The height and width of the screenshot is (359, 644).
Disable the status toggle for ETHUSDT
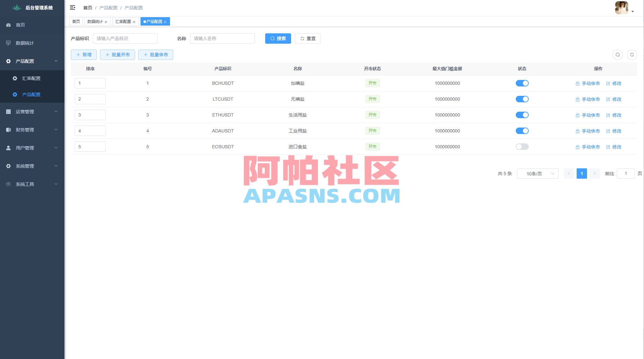pos(522,115)
